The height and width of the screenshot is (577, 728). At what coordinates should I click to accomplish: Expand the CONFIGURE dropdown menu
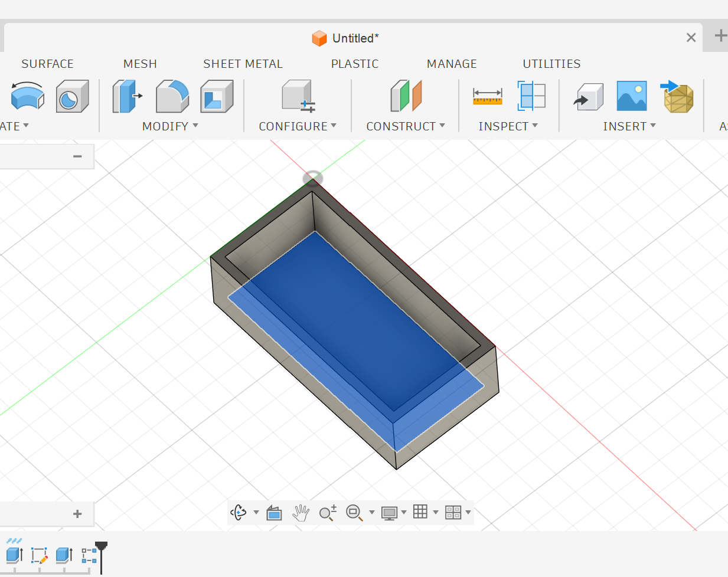coord(334,125)
